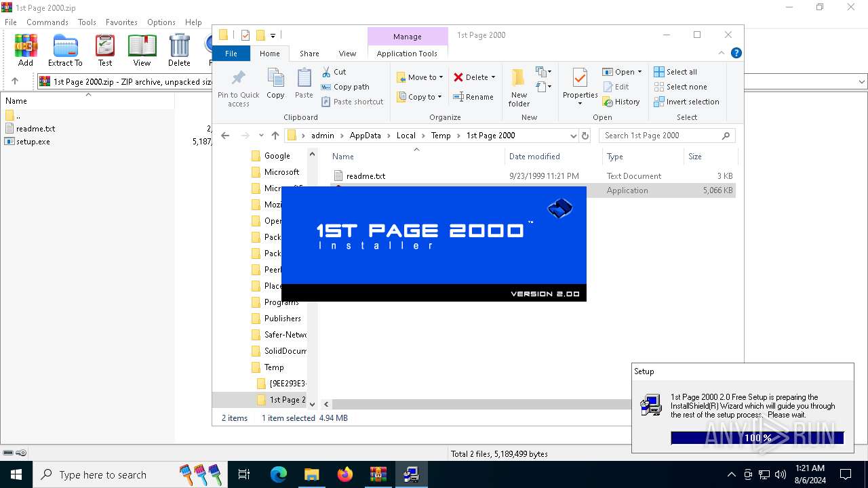Image resolution: width=868 pixels, height=488 pixels.
Task: Open WinRAR Options menu
Action: pyautogui.click(x=161, y=22)
